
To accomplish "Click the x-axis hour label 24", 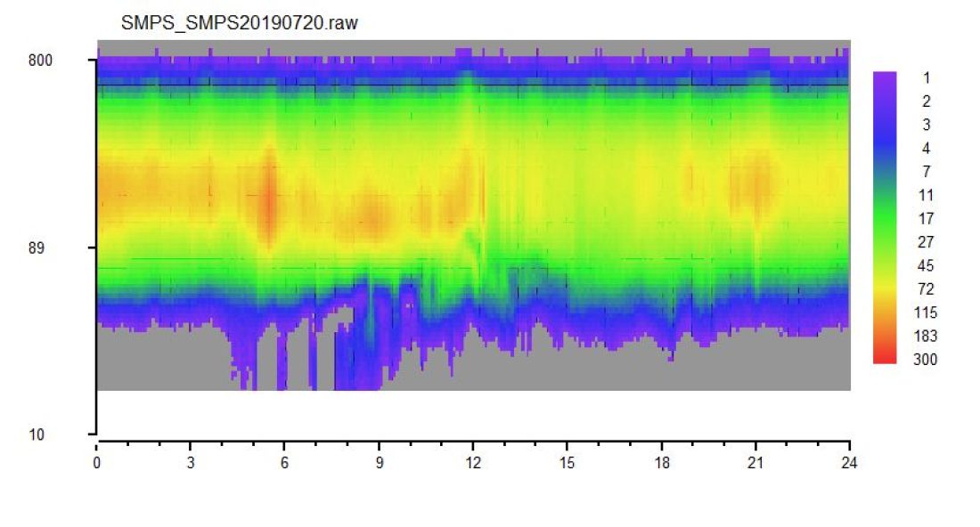I will coord(849,463).
